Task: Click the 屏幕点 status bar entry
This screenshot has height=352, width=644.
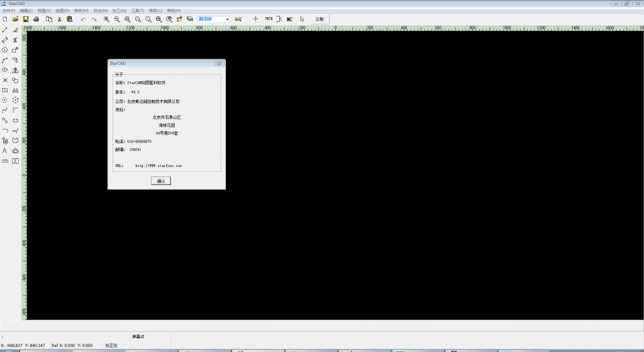Action: (x=138, y=337)
